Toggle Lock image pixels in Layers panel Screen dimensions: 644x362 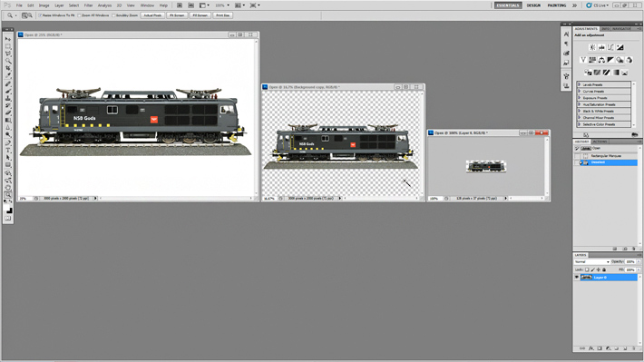(592, 269)
